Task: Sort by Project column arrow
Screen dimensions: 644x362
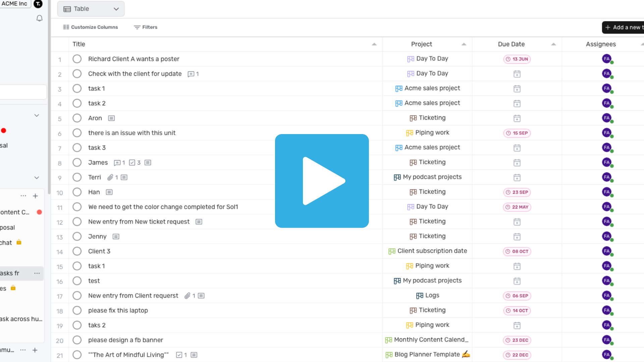Action: pos(464,44)
